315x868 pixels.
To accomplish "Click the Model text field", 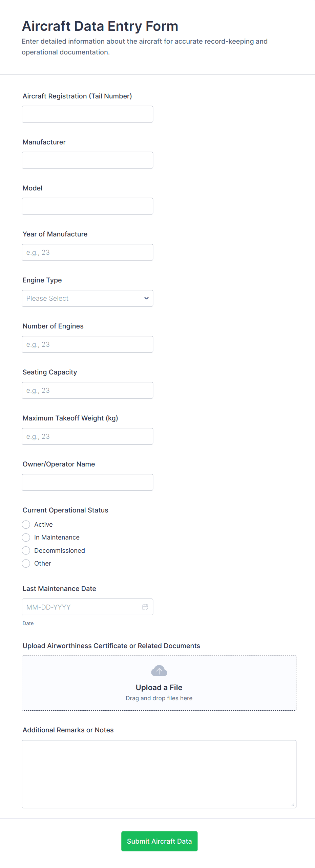I will tap(87, 206).
